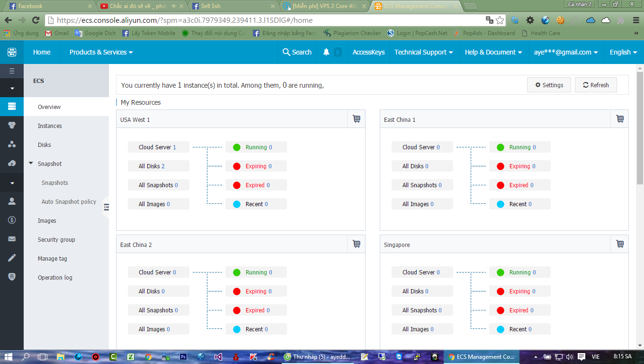Click Running 0 status in East China 1
Viewport: 644px width, 364px height.
(519, 147)
